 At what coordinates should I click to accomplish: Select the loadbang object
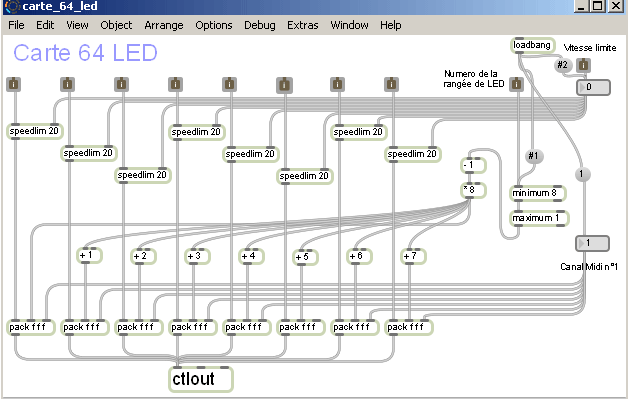(533, 45)
